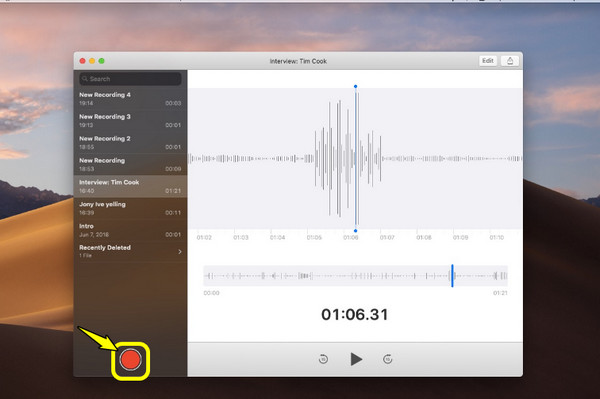The image size is (600, 399).
Task: Select the New Recording 2 entry
Action: [130, 143]
